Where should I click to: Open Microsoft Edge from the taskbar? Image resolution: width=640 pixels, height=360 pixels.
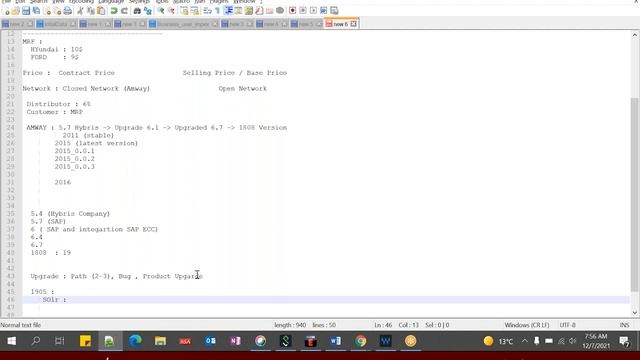pos(135,341)
